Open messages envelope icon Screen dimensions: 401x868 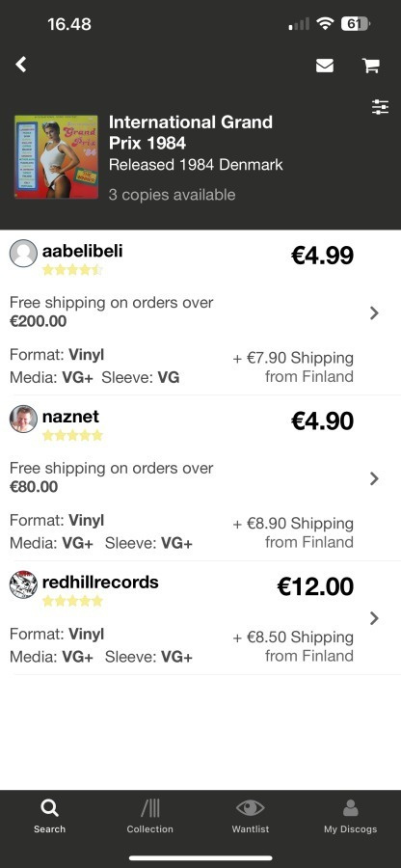tap(325, 66)
